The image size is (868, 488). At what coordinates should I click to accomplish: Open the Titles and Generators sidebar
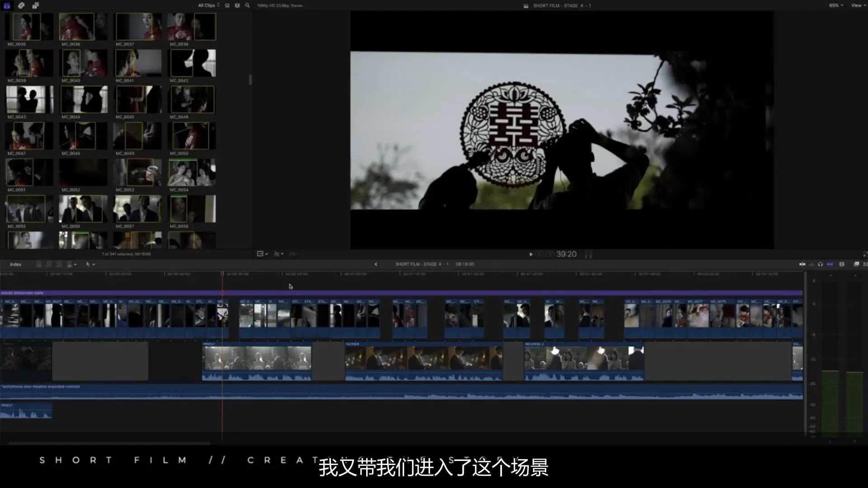35,5
